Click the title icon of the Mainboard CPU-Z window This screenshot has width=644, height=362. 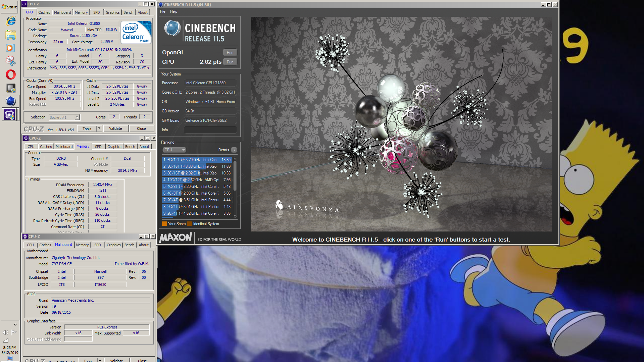point(25,237)
